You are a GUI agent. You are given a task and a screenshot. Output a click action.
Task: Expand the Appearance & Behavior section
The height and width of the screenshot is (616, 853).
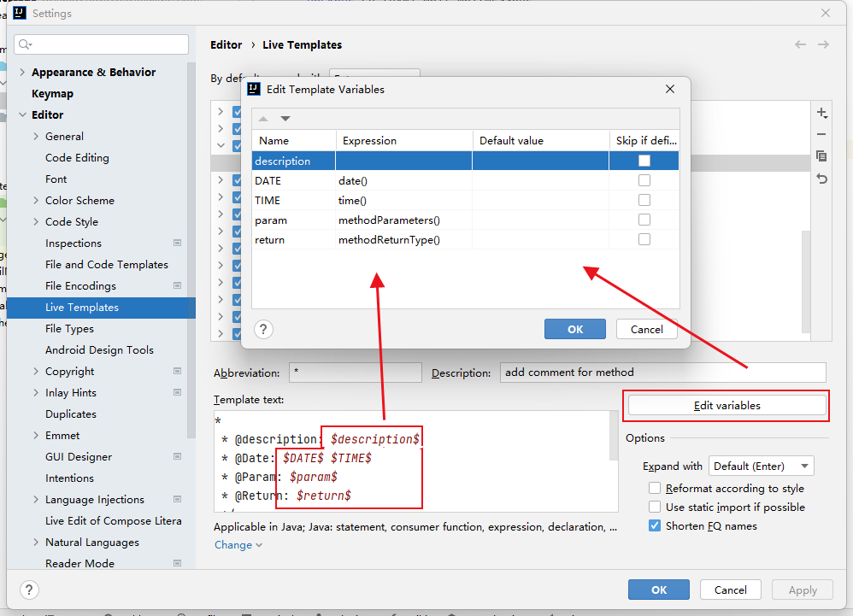pos(22,73)
